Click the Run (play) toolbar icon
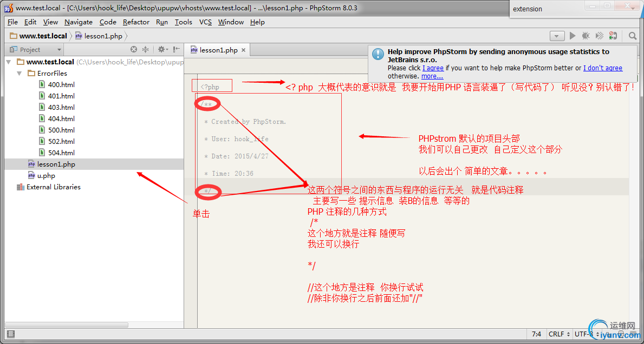The width and height of the screenshot is (644, 344). coord(573,36)
